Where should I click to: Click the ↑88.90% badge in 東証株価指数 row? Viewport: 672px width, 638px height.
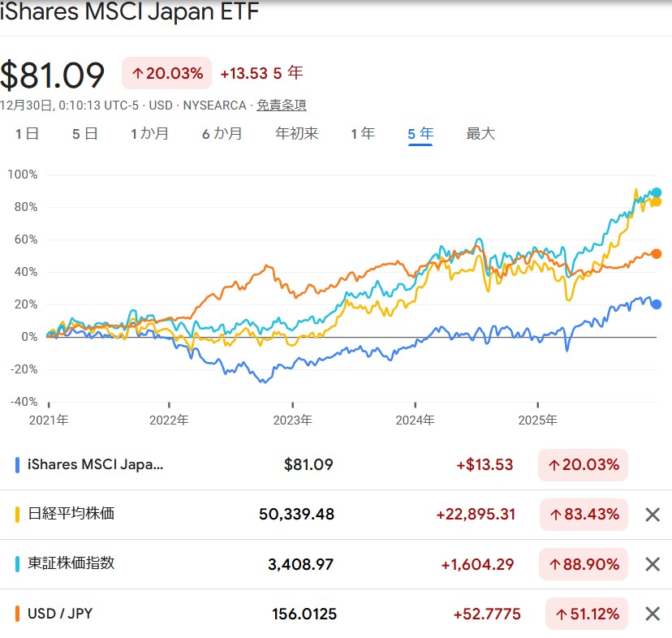(x=584, y=564)
